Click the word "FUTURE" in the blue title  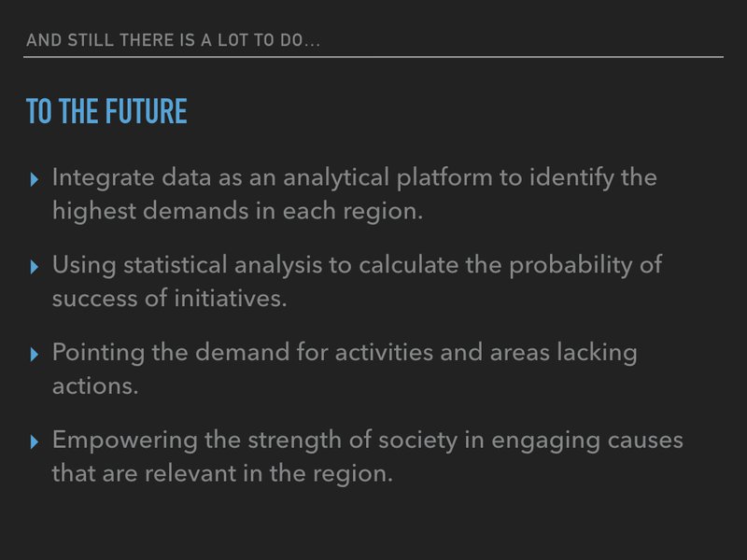(x=146, y=112)
